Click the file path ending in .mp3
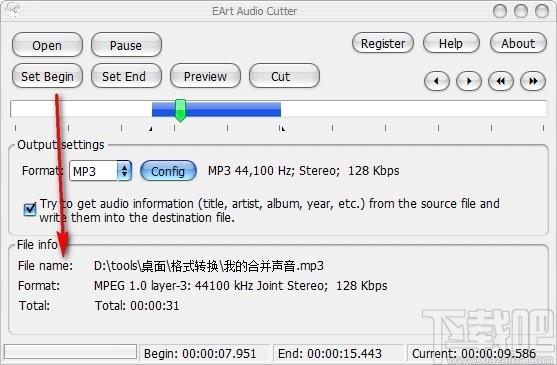Viewport: 557px width, 365px height. [x=209, y=266]
